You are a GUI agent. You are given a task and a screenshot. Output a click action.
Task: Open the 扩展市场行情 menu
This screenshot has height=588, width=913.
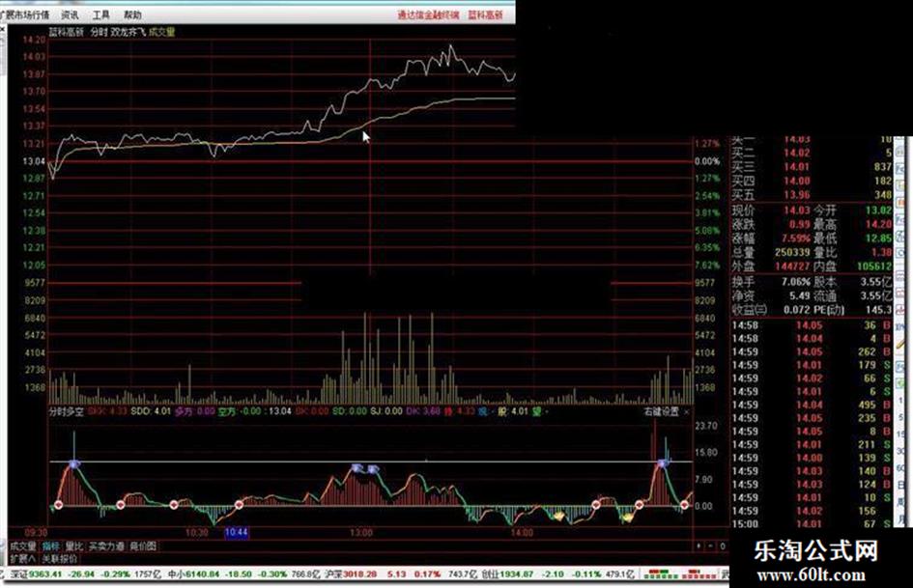click(24, 14)
